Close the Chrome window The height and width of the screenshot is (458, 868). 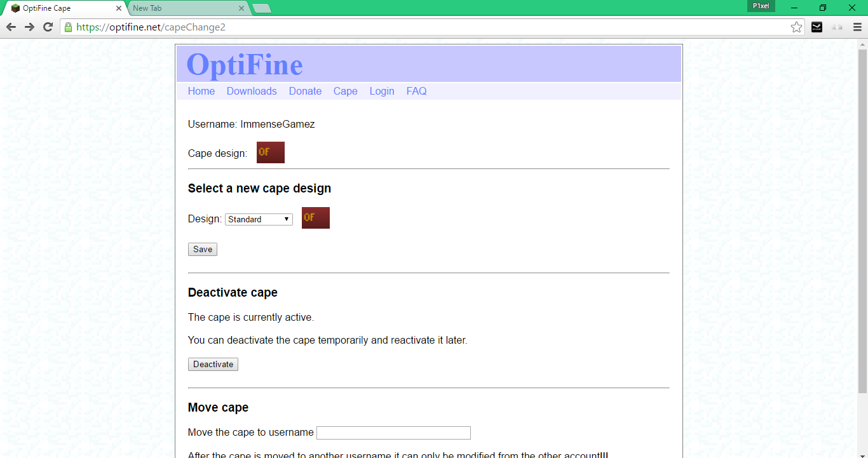coord(852,8)
